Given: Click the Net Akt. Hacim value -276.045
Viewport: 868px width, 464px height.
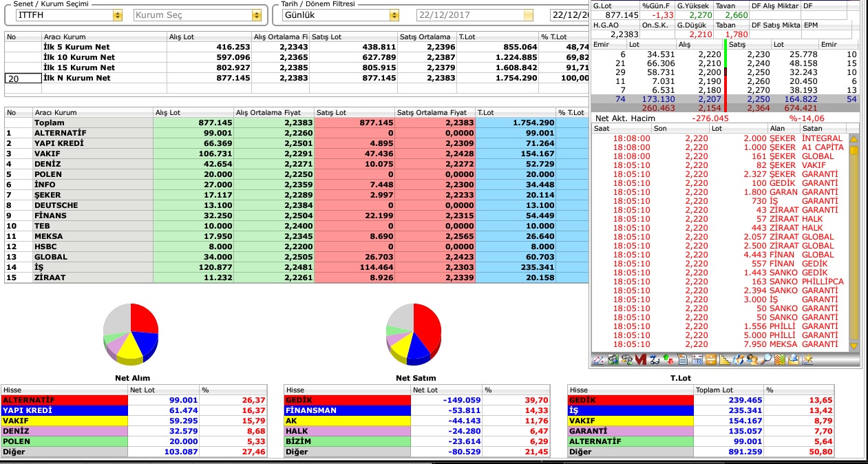Looking at the screenshot, I should 711,118.
